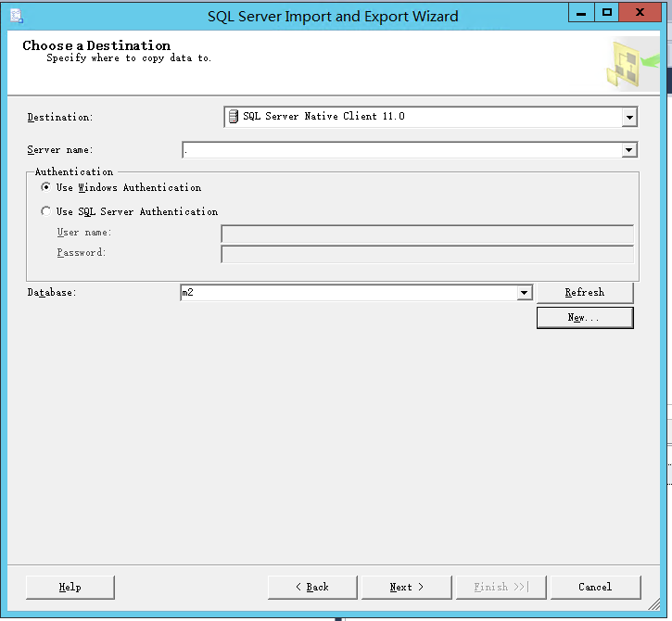Click the greyed-out Finish button

[501, 587]
